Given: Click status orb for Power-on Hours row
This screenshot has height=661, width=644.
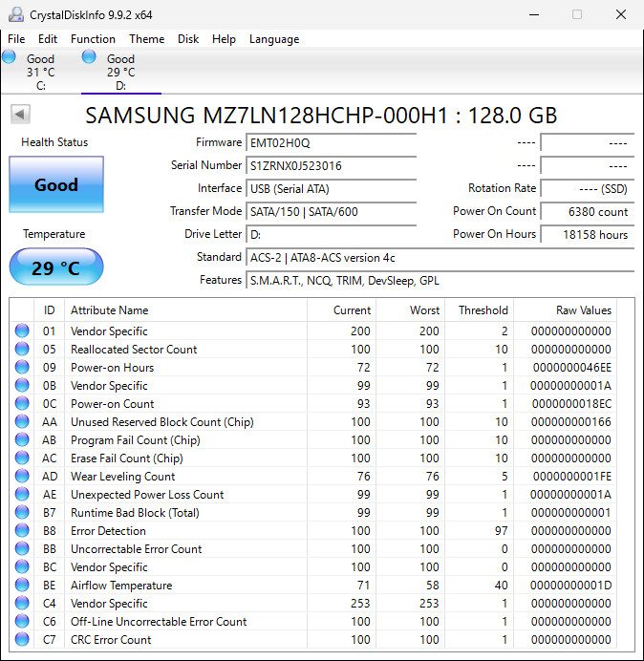Looking at the screenshot, I should (22, 367).
